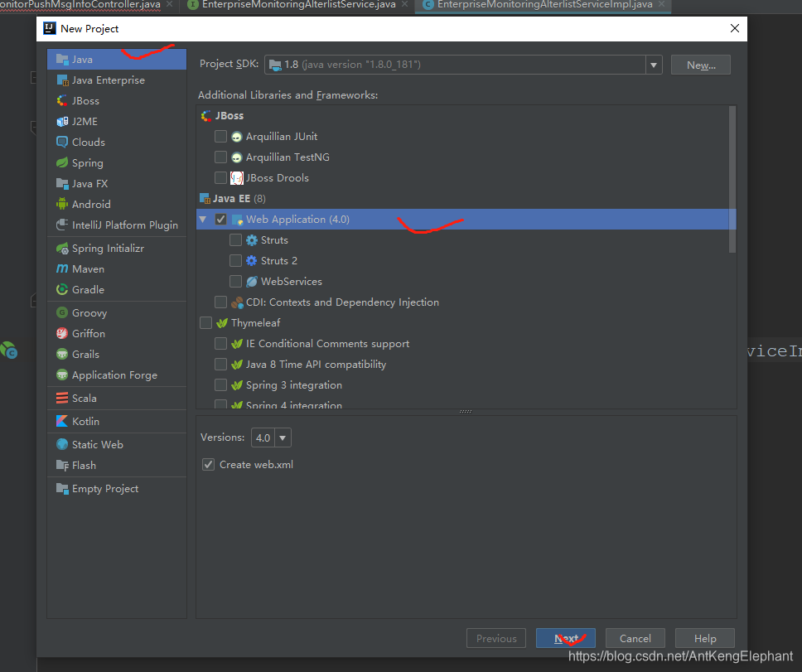802x672 pixels.
Task: Click the JBoss Drools icon
Action: point(236,178)
